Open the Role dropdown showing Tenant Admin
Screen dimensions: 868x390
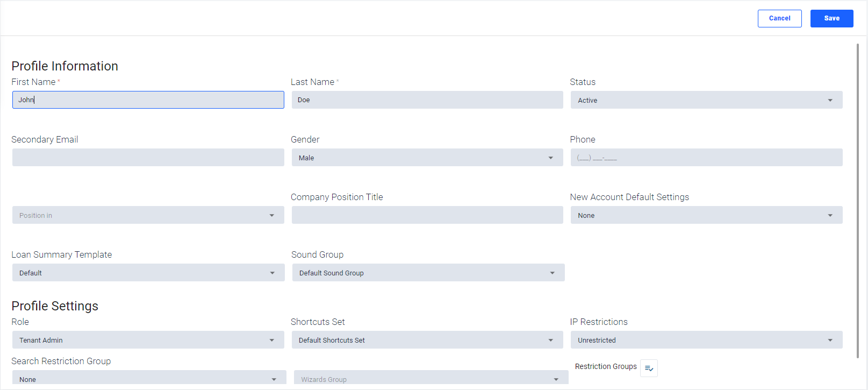(148, 340)
